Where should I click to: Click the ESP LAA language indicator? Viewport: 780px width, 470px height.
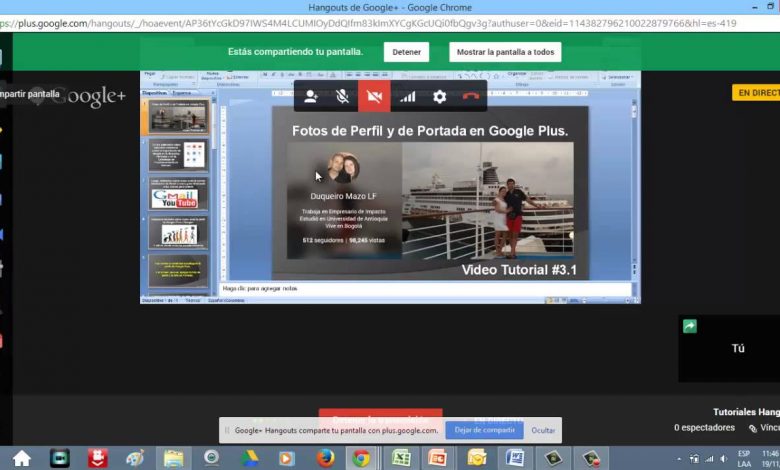[744, 459]
